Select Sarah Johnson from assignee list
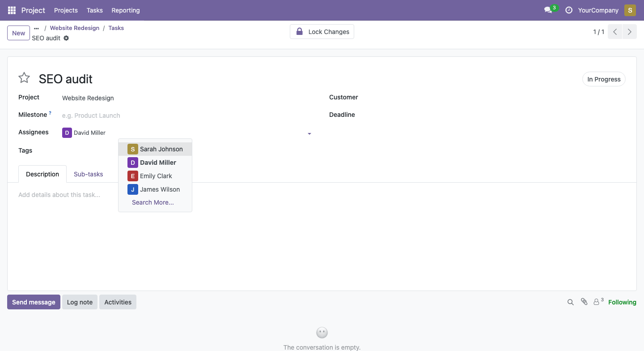The image size is (644, 351). coord(155,149)
